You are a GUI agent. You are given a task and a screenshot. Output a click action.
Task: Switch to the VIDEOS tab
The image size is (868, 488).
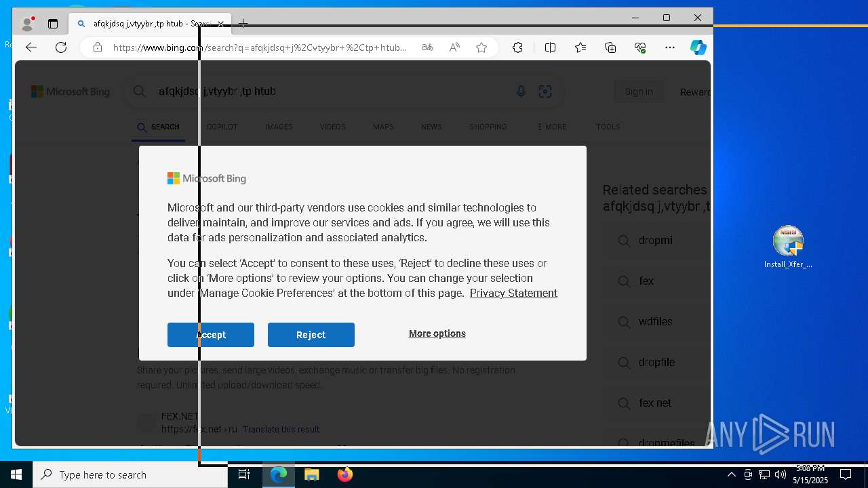(x=333, y=127)
